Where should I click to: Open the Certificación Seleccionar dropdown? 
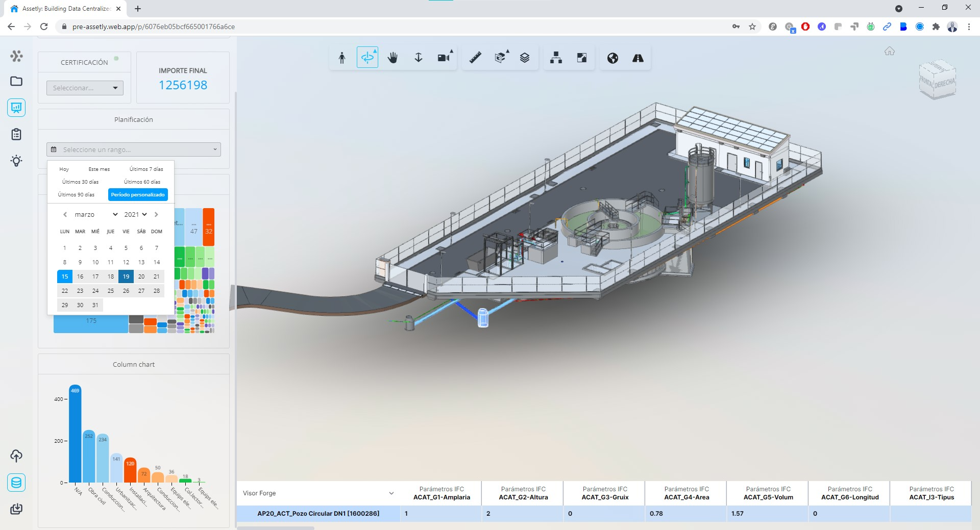click(x=85, y=88)
